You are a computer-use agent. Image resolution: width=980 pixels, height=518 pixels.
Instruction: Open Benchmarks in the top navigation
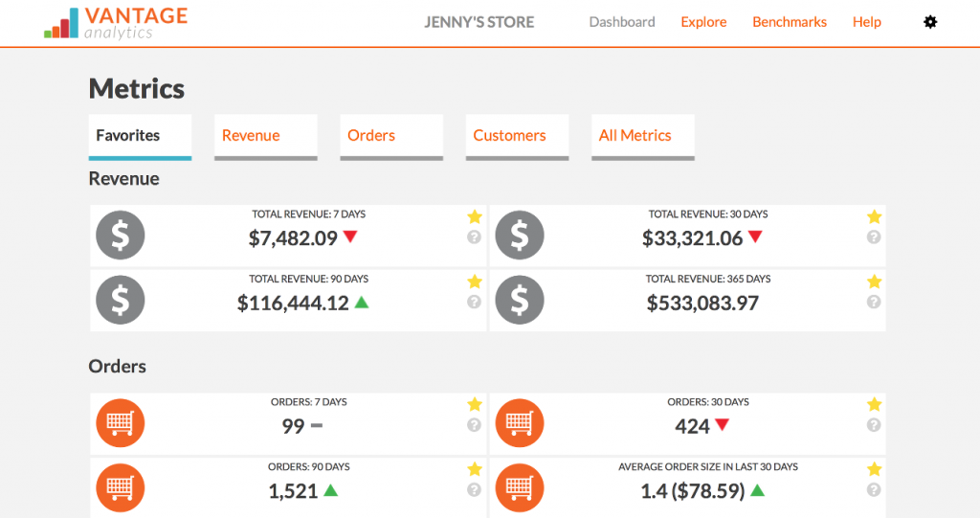click(790, 22)
